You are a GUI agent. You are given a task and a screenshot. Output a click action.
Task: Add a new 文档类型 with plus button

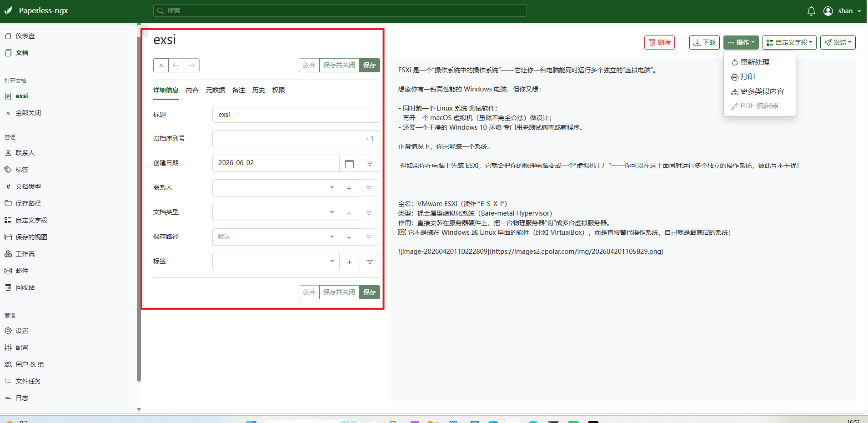tap(349, 212)
